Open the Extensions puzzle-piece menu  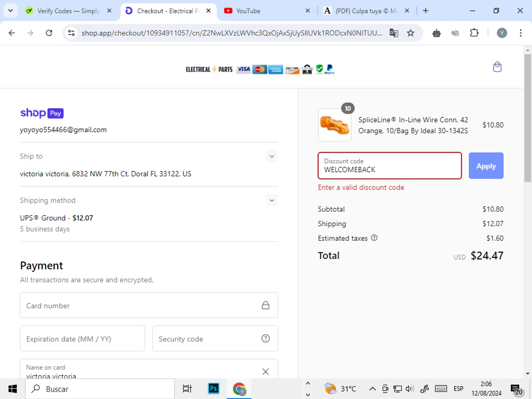(x=474, y=33)
